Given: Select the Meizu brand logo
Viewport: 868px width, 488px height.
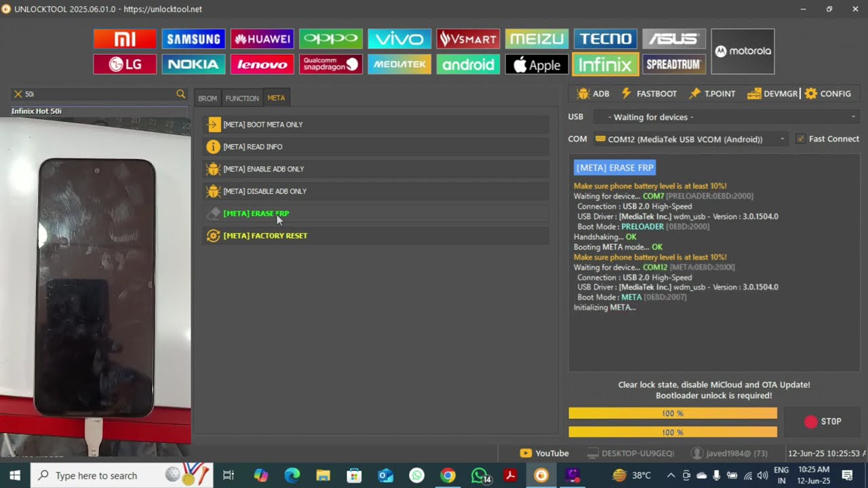Looking at the screenshot, I should [x=536, y=39].
